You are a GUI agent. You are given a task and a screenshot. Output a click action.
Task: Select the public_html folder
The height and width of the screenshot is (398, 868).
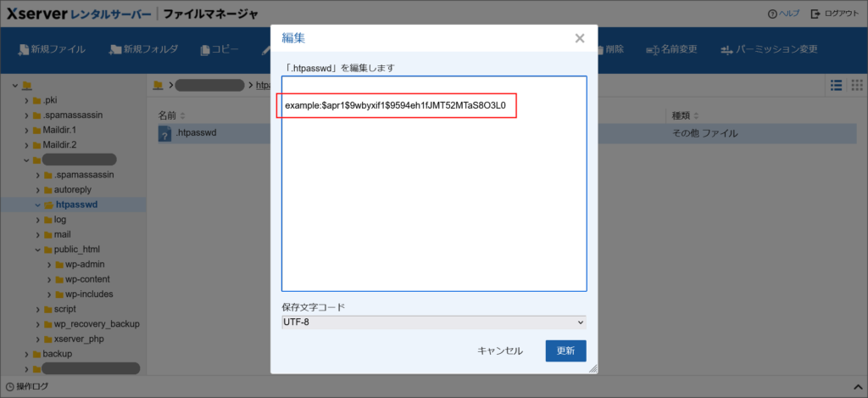point(76,249)
